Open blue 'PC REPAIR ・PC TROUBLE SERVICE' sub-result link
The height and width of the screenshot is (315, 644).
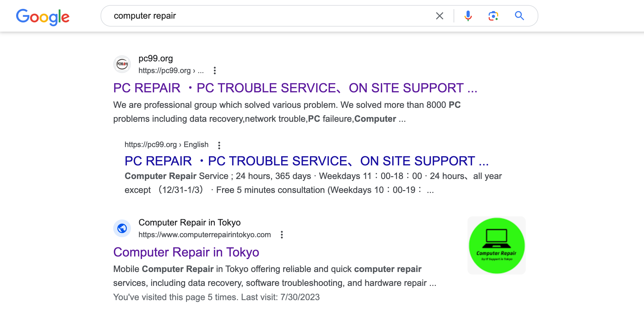click(x=307, y=161)
